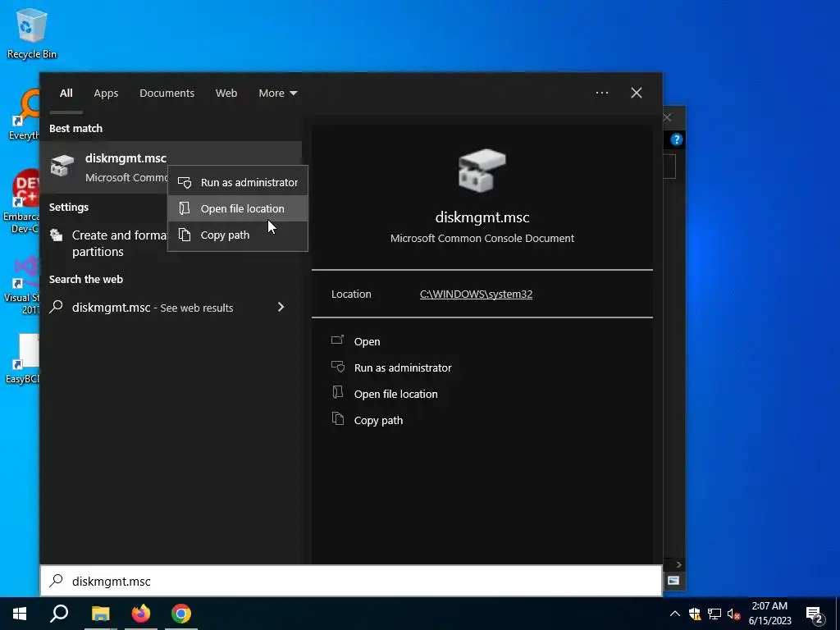Click Run as administrator in details pane

[x=403, y=368]
